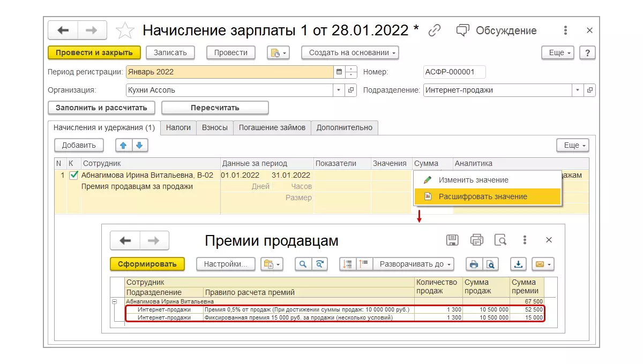Open the Разворачивать до dropdown
643x364 pixels.
coord(413,264)
